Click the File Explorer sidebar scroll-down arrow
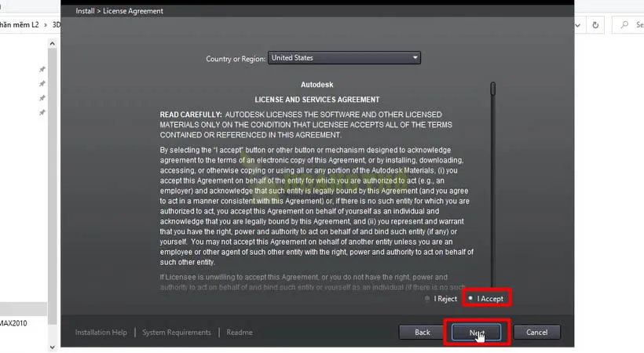This screenshot has width=644, height=353. click(x=52, y=348)
